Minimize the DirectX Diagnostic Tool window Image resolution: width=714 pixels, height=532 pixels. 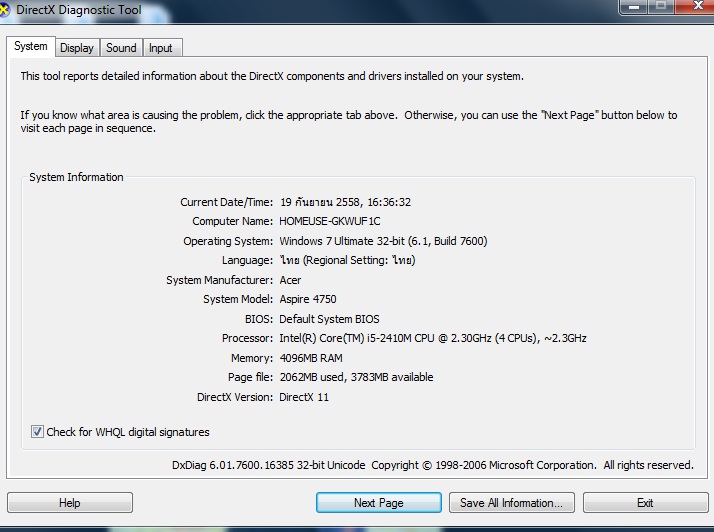pos(633,6)
